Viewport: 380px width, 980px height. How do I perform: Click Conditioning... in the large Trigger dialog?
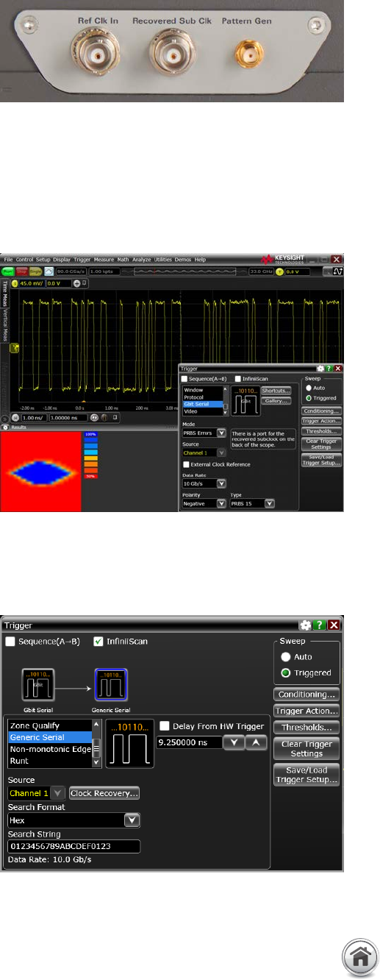[306, 694]
